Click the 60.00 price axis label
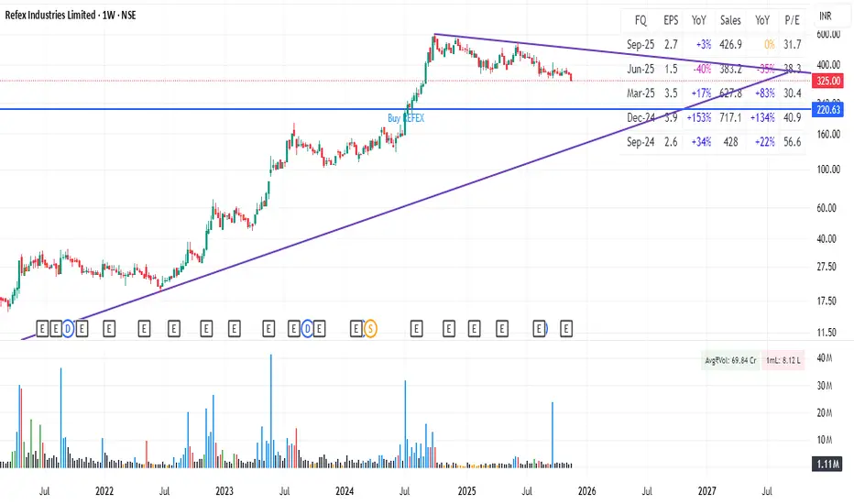Screen dimensions: 854x504 coord(827,208)
